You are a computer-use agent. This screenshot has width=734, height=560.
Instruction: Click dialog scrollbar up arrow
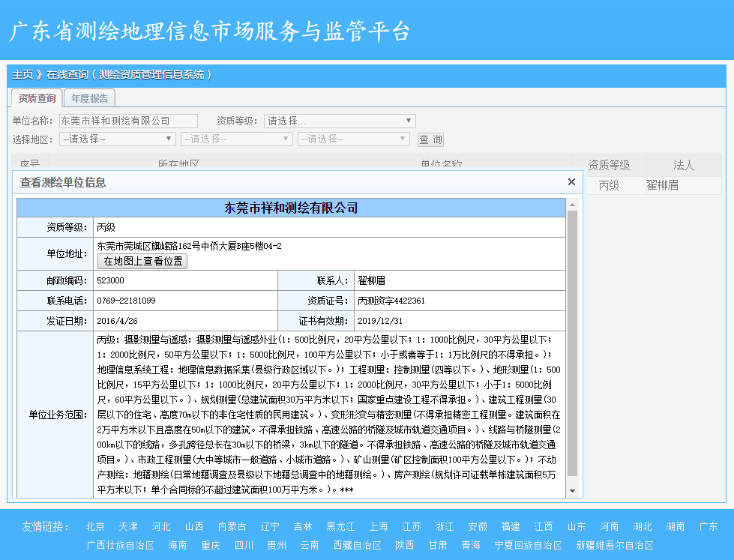point(572,205)
